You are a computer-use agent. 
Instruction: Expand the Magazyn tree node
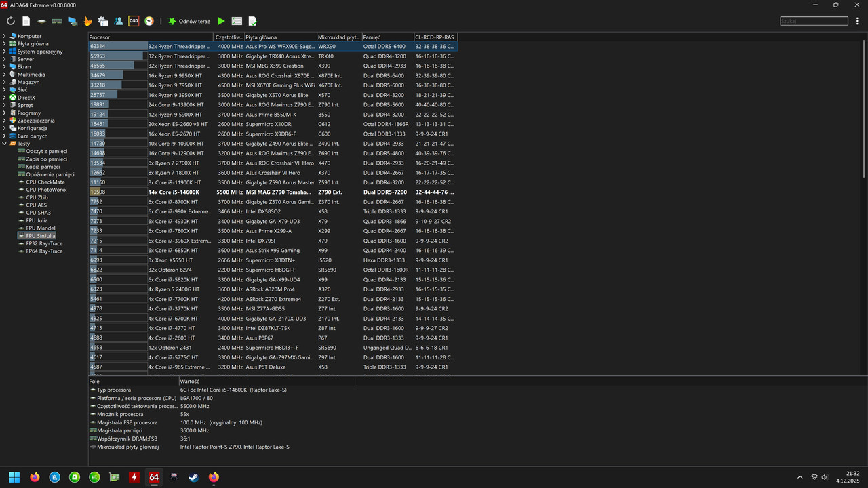(x=5, y=82)
